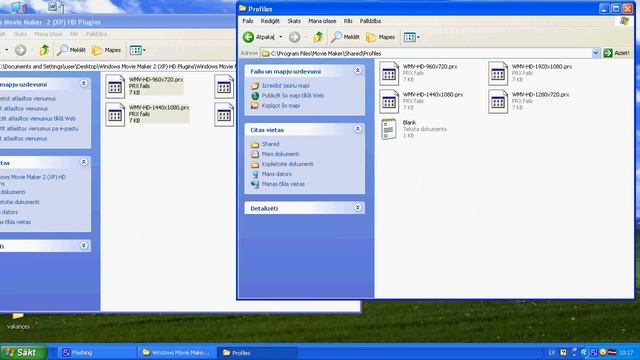This screenshot has height=360, width=640.
Task: Click the Windows logo throbber in Profiles window
Action: [624, 21]
